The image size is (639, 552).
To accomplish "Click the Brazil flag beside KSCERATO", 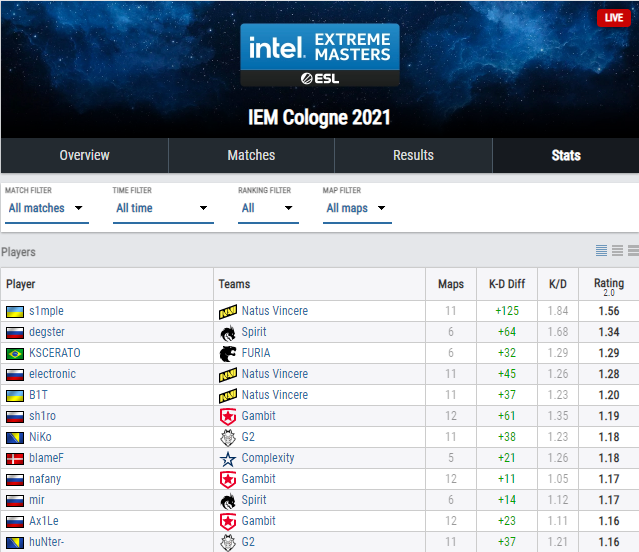I will coord(15,354).
